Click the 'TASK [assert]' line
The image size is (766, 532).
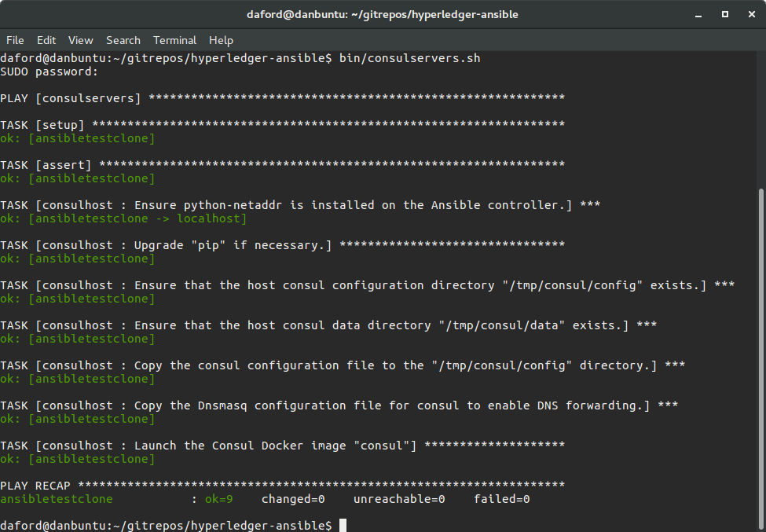(282, 165)
